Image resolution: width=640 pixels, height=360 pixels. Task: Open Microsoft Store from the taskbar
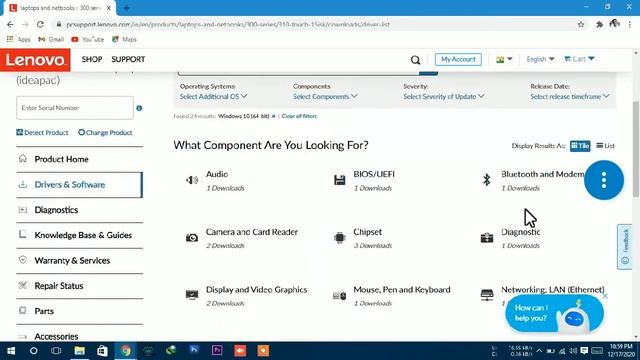point(102,351)
